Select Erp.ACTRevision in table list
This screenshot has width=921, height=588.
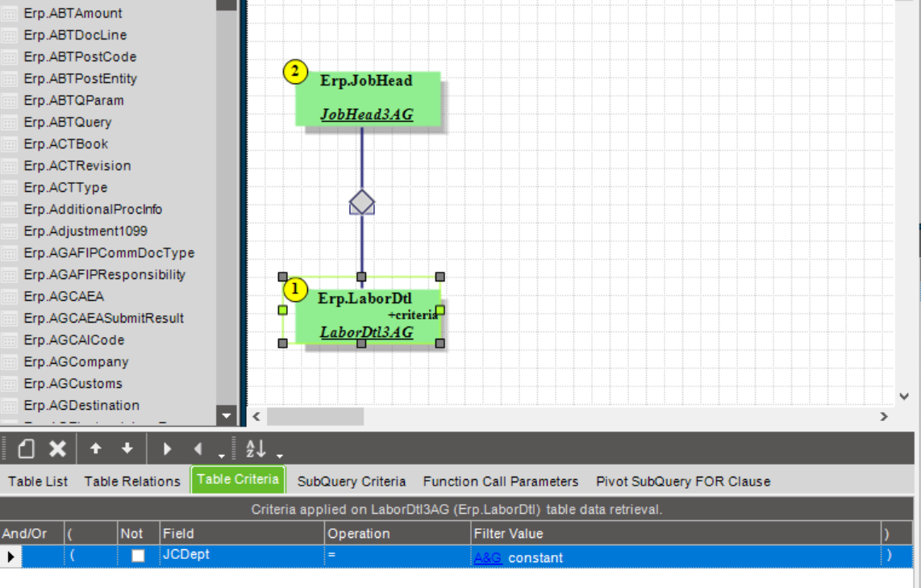coord(77,165)
